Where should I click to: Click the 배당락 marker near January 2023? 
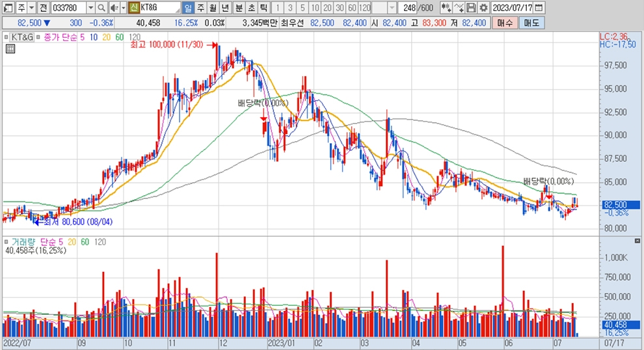[x=263, y=103]
